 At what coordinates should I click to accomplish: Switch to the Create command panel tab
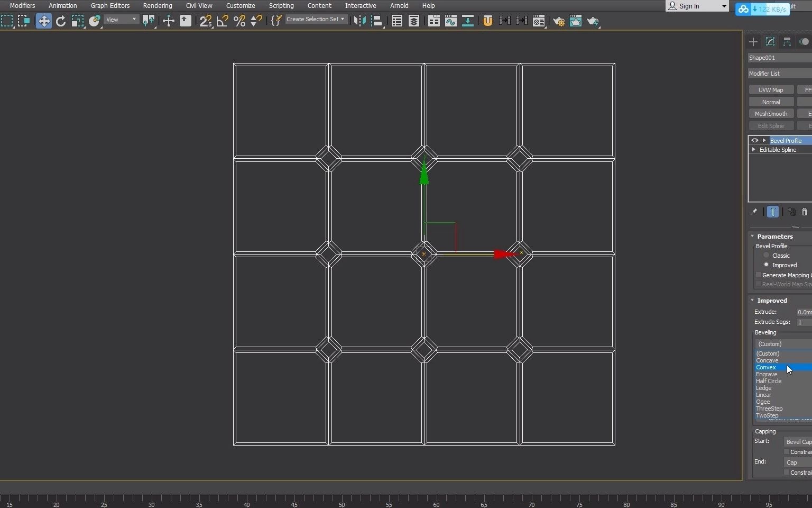(x=753, y=42)
